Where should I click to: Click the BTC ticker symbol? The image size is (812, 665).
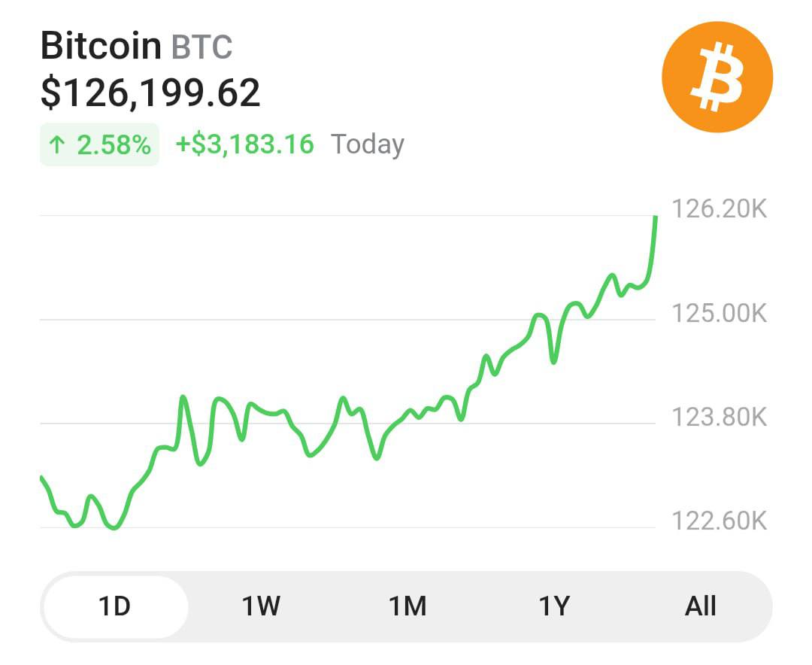[202, 47]
